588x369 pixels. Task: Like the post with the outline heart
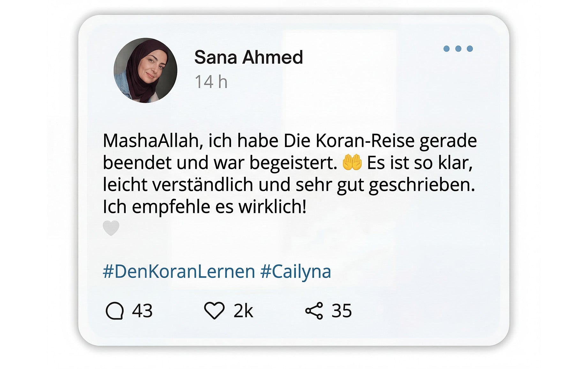(x=214, y=311)
